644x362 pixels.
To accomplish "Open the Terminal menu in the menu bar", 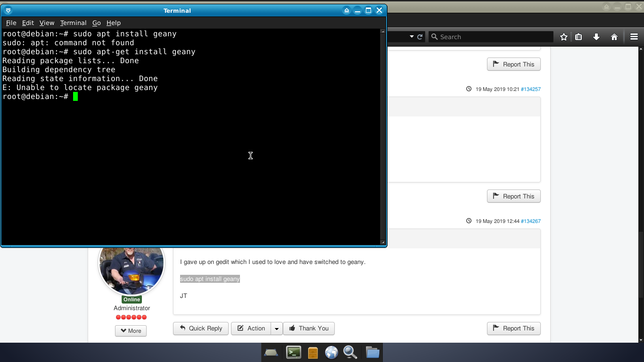I will coord(73,23).
